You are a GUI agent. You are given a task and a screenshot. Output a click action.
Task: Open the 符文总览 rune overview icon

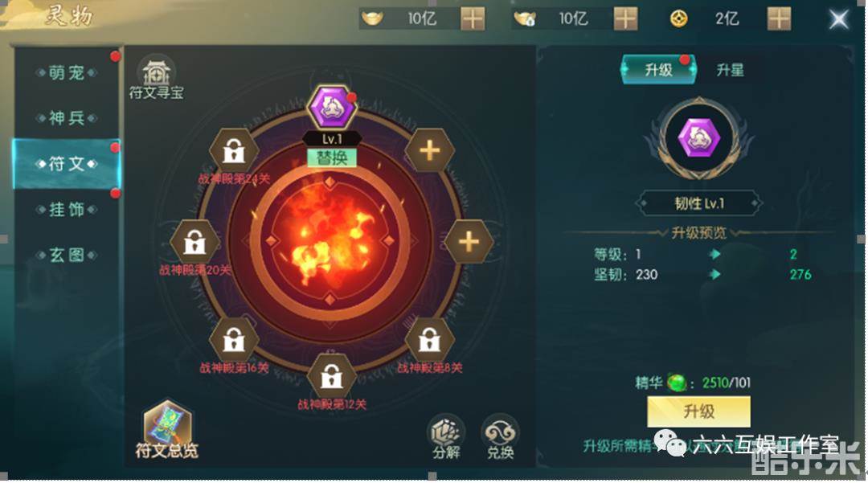(167, 429)
